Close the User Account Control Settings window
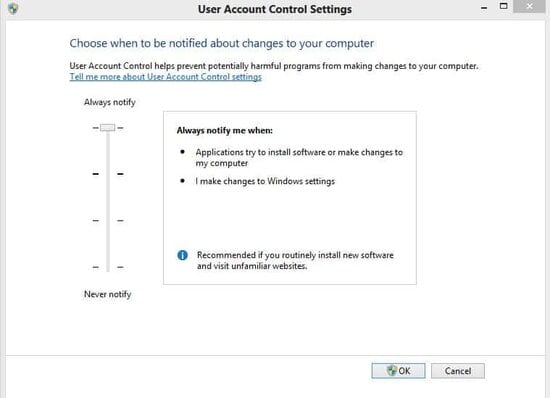 point(529,6)
